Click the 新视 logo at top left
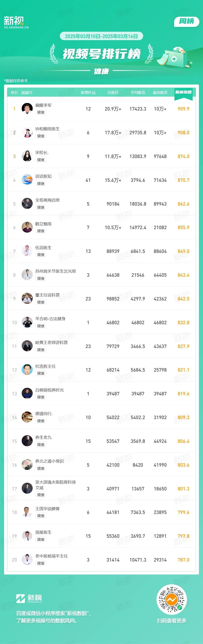 (16, 22)
